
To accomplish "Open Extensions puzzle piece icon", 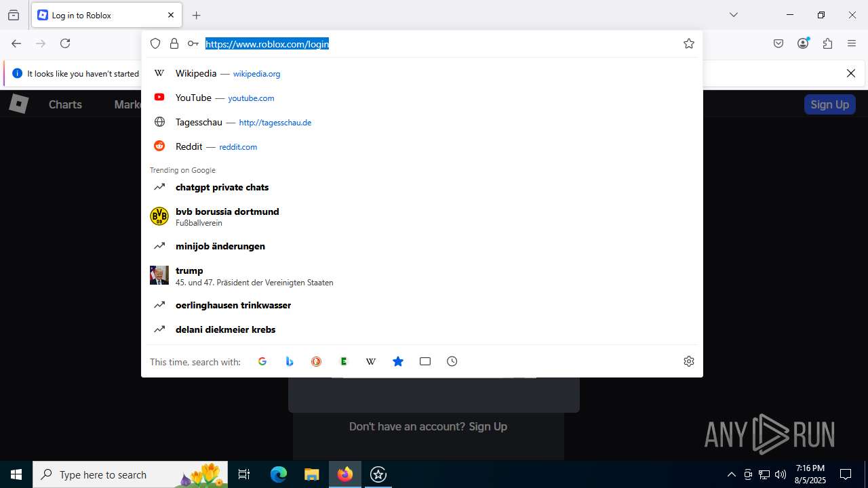I will coord(827,43).
